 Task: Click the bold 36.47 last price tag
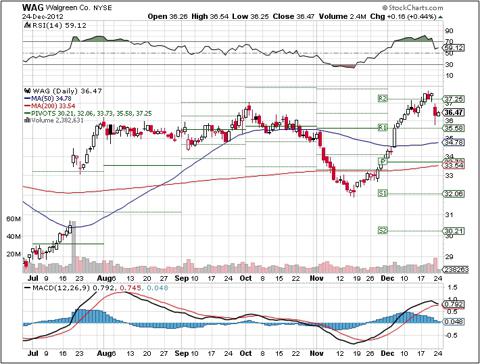point(454,112)
